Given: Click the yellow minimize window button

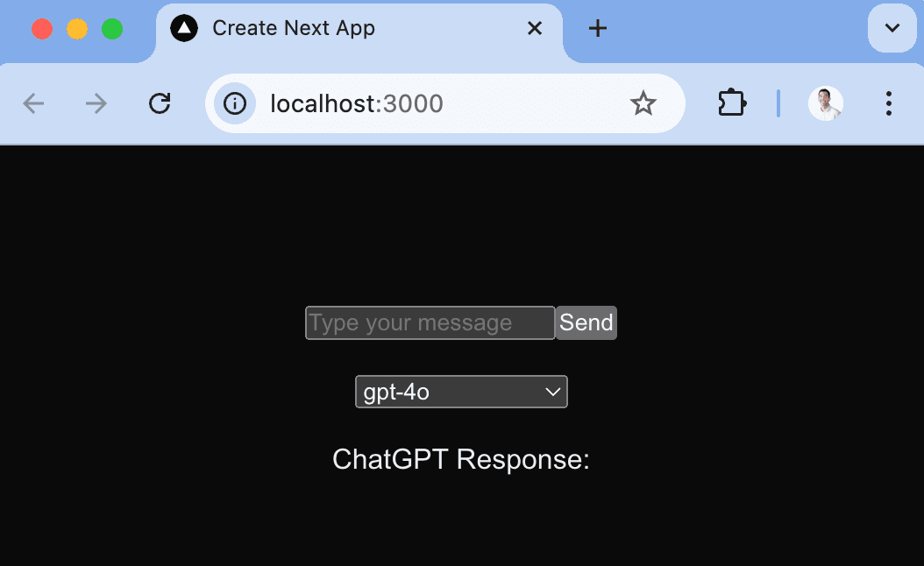Looking at the screenshot, I should tap(77, 29).
